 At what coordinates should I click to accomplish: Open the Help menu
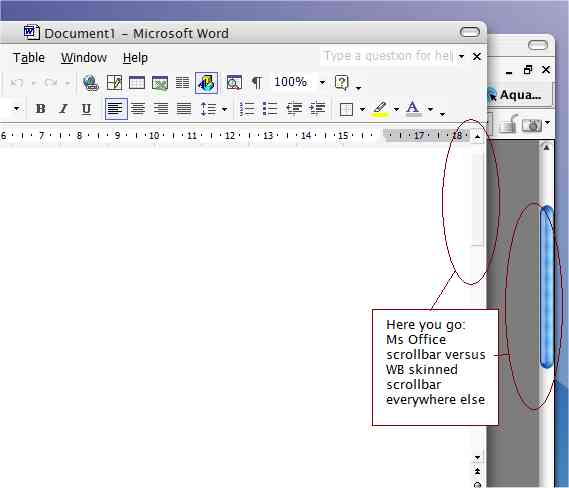[x=135, y=57]
